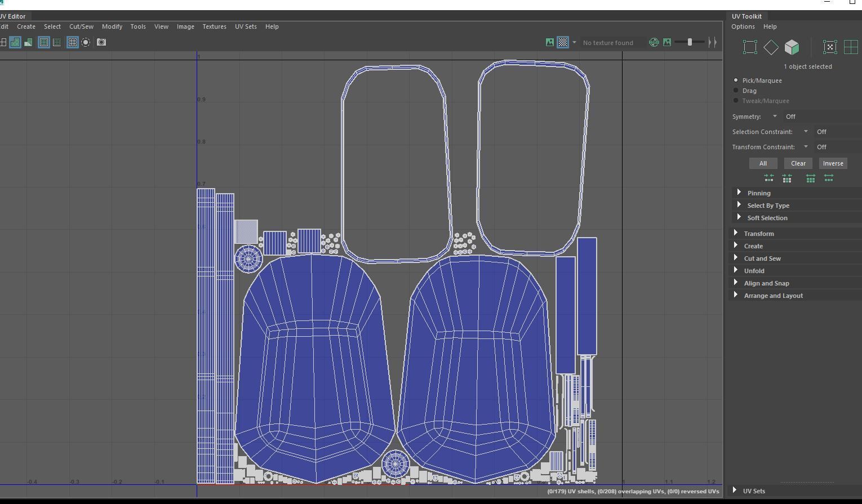Viewport: 862px width, 504px height.
Task: Select the diamond-shaped selection mode icon
Action: [771, 47]
